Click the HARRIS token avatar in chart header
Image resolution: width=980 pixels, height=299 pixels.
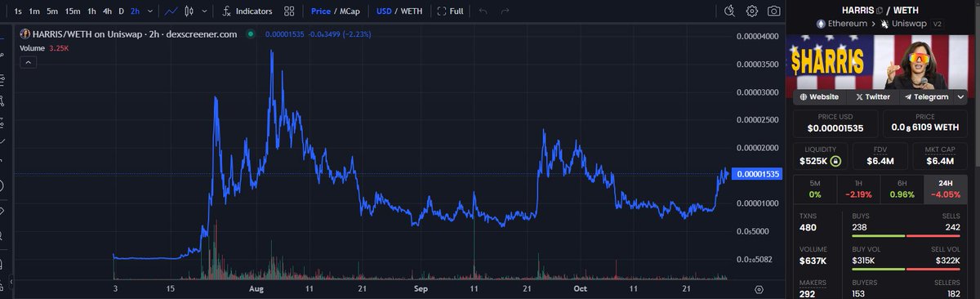coord(25,34)
